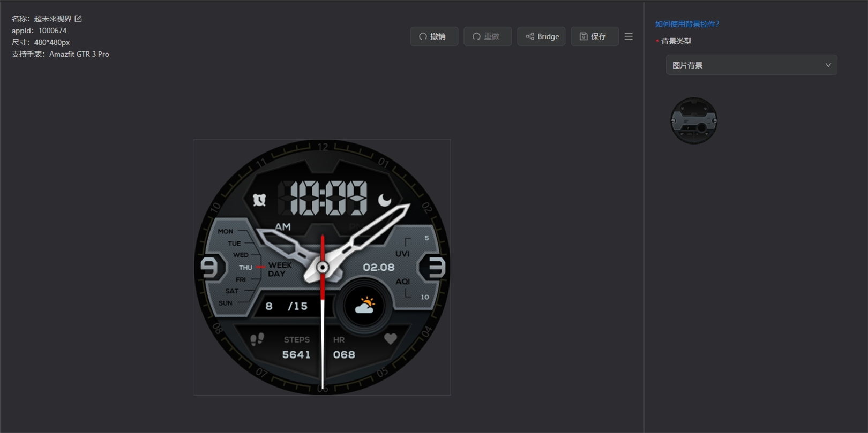Select the background image thumbnail
The width and height of the screenshot is (868, 433).
point(694,120)
